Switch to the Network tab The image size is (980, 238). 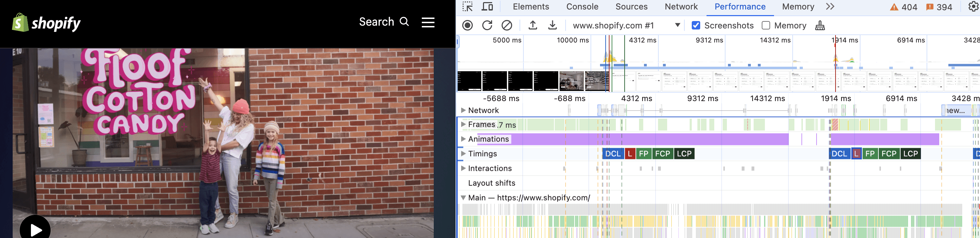click(x=681, y=6)
